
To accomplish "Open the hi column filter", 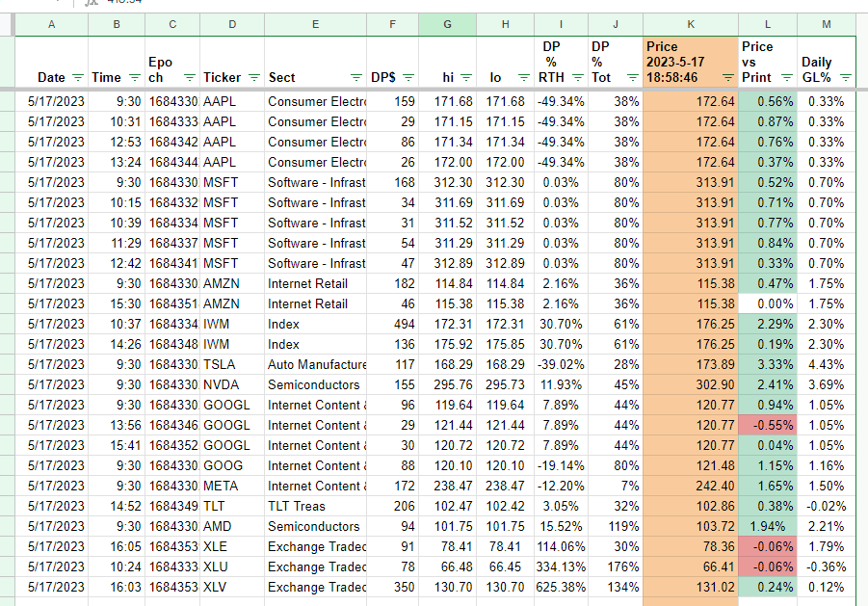I will coord(466,77).
